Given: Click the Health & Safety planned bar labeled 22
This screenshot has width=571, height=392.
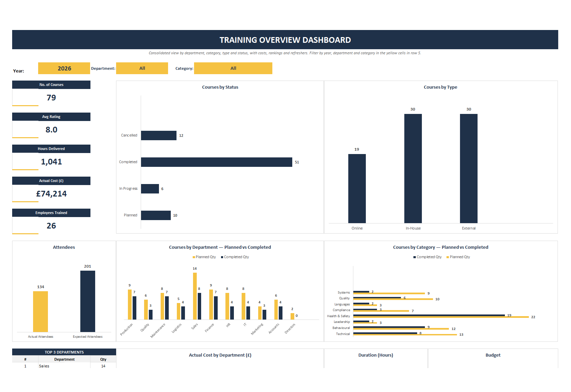Looking at the screenshot, I should (441, 317).
